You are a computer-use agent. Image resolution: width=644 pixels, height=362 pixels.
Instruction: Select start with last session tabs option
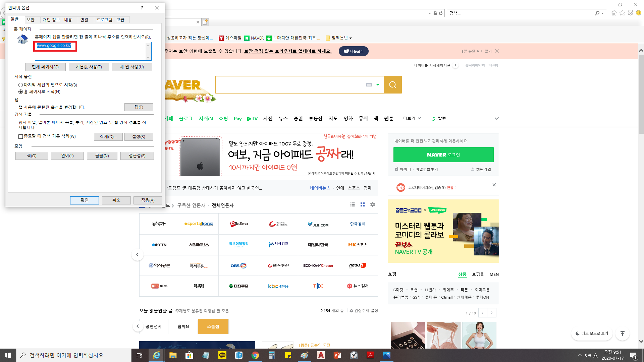point(20,85)
